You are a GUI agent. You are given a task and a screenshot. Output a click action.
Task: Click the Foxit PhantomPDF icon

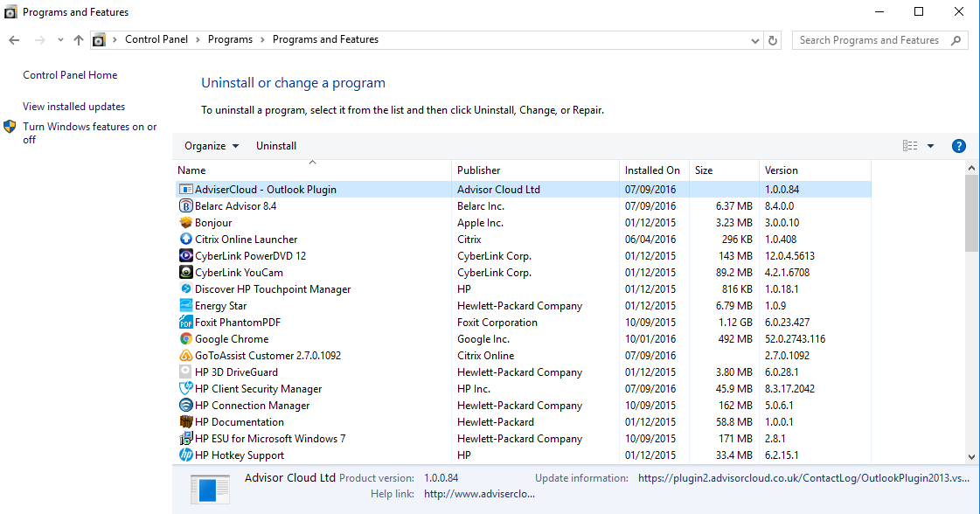click(x=185, y=323)
